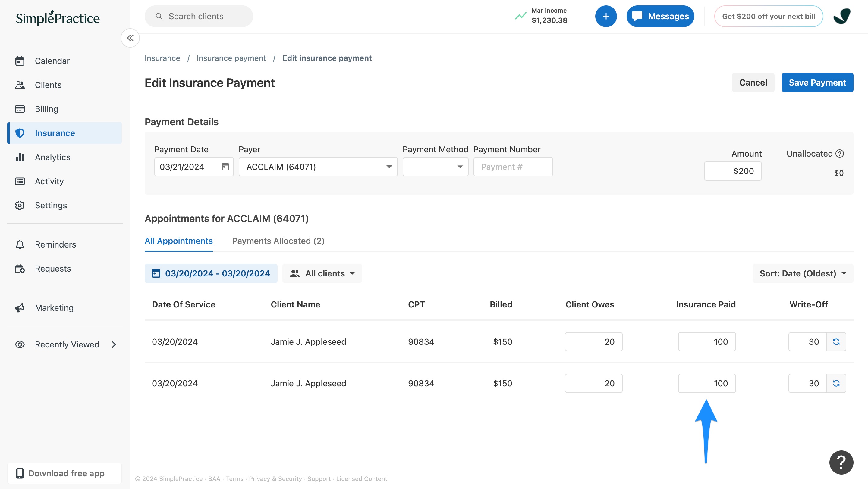Viewport: 868px width, 489px height.
Task: Open the BAA footer link
Action: click(x=214, y=478)
